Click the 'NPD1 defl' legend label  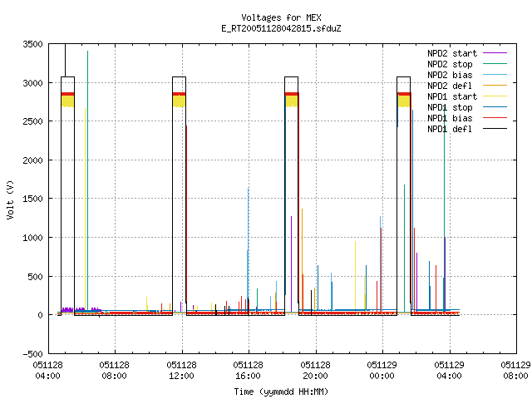pos(450,130)
